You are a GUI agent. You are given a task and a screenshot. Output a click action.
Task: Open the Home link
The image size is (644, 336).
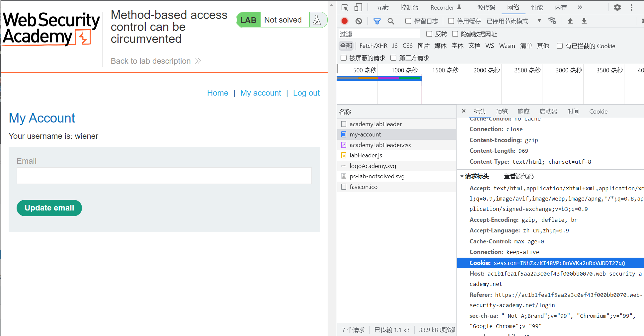click(x=217, y=93)
